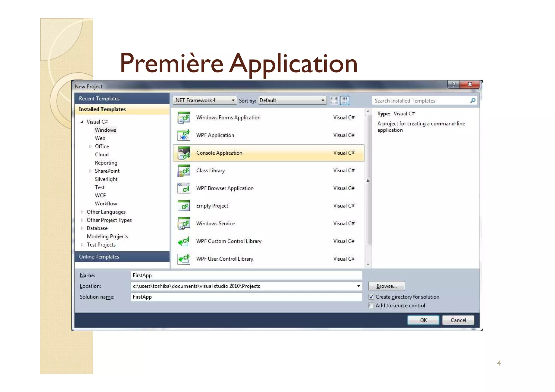Switch to medium icons list view

pyautogui.click(x=344, y=101)
